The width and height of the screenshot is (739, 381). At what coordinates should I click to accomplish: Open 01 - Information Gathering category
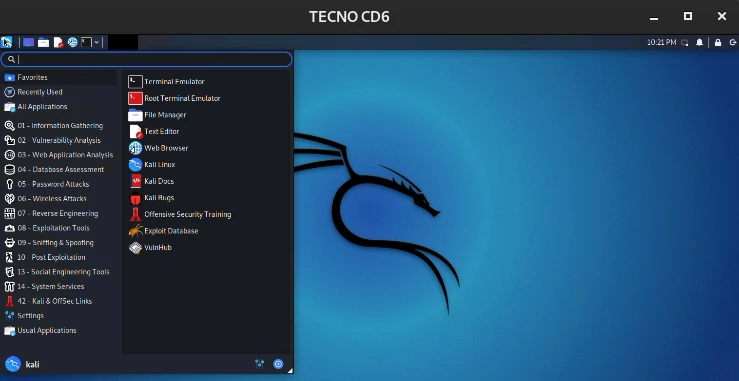(59, 125)
